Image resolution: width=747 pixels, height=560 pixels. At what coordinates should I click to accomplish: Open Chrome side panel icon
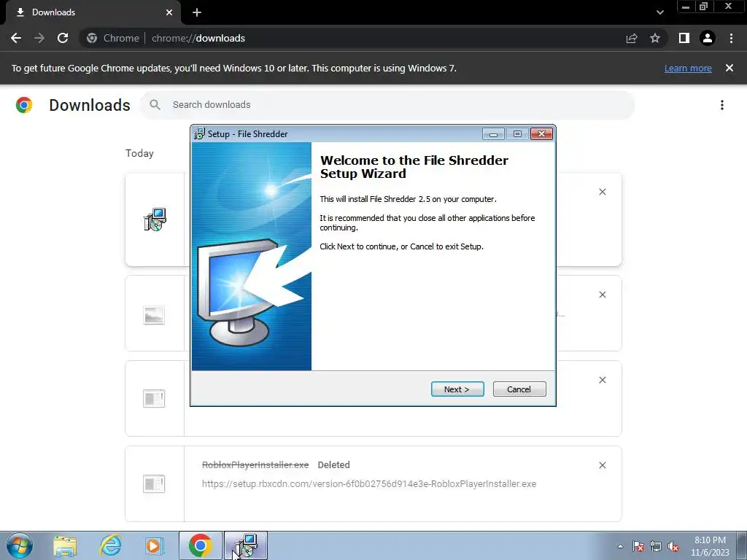[x=684, y=38]
